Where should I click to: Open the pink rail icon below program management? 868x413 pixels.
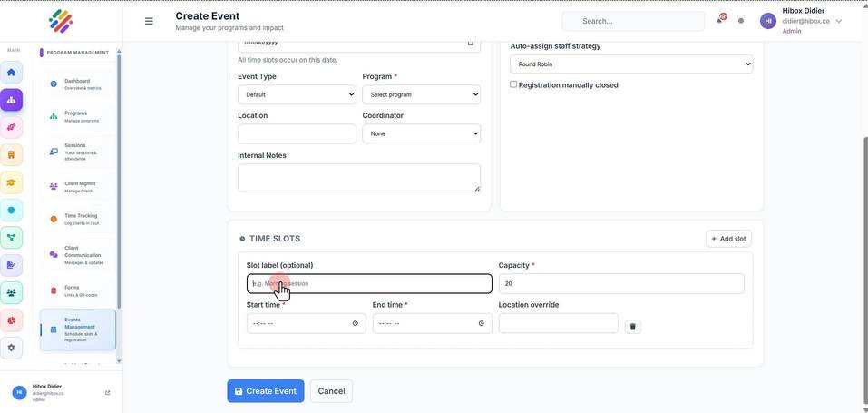(11, 127)
